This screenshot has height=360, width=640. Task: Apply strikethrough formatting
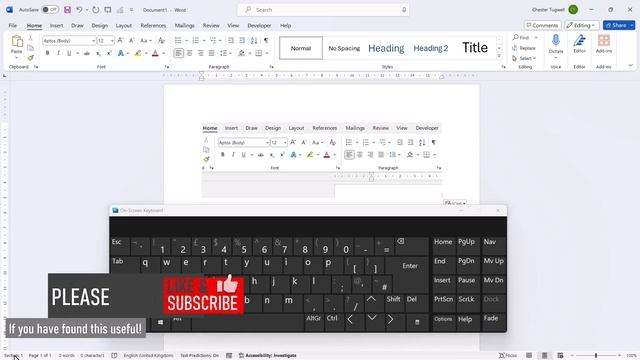pos(87,53)
